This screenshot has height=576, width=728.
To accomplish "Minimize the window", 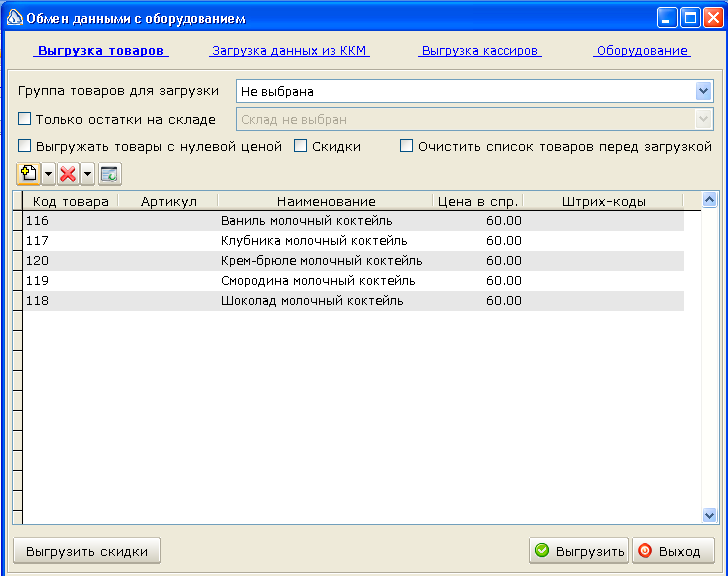I will (667, 19).
